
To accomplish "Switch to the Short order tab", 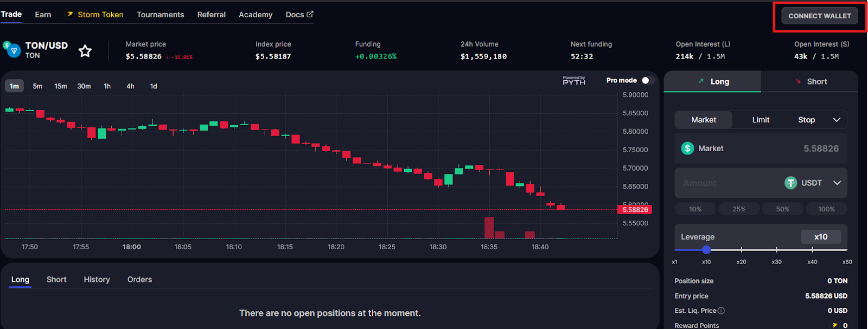I will [810, 81].
